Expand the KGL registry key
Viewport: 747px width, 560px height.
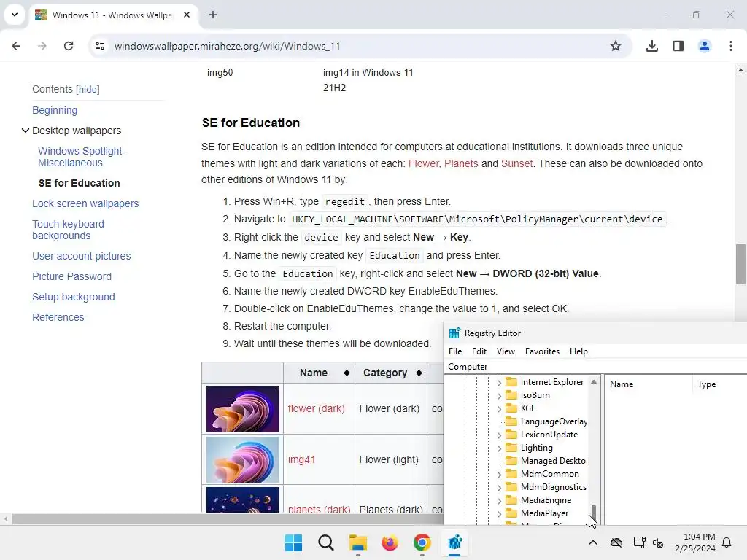pyautogui.click(x=499, y=408)
